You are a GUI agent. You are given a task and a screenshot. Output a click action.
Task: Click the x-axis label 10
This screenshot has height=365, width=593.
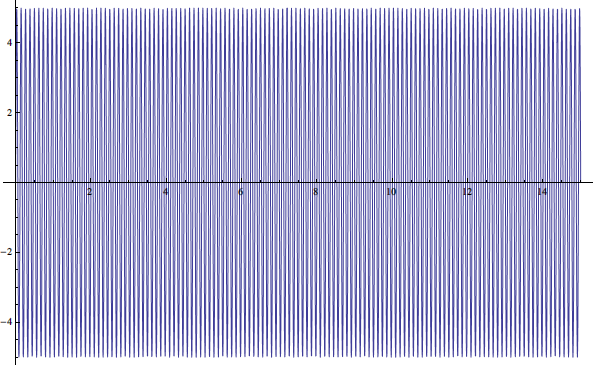tap(391, 192)
